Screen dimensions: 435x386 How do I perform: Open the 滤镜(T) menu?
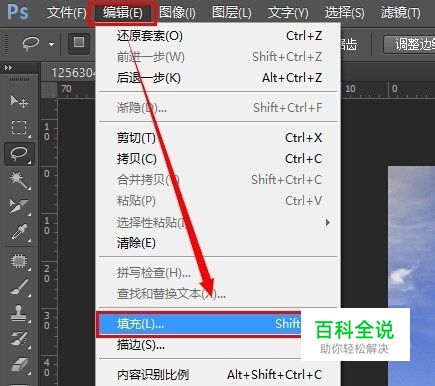[x=400, y=13]
